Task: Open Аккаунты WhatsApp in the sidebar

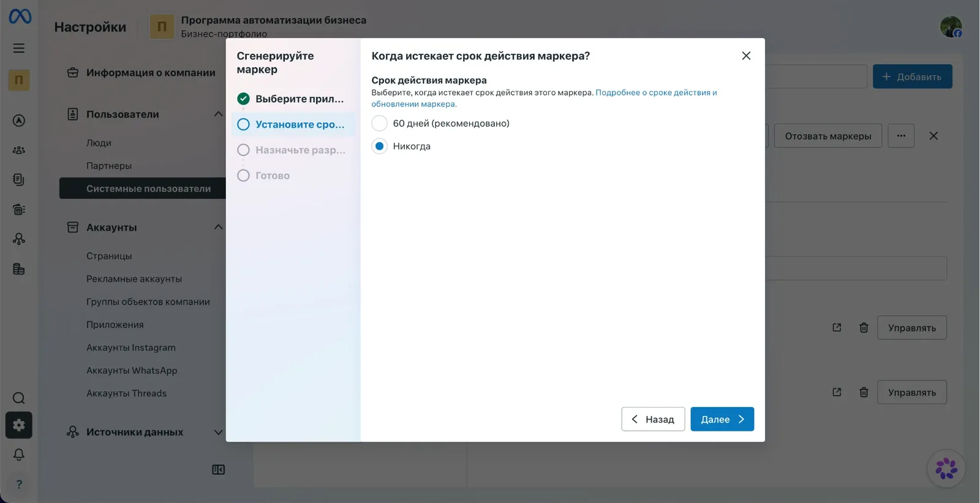Action: click(132, 370)
